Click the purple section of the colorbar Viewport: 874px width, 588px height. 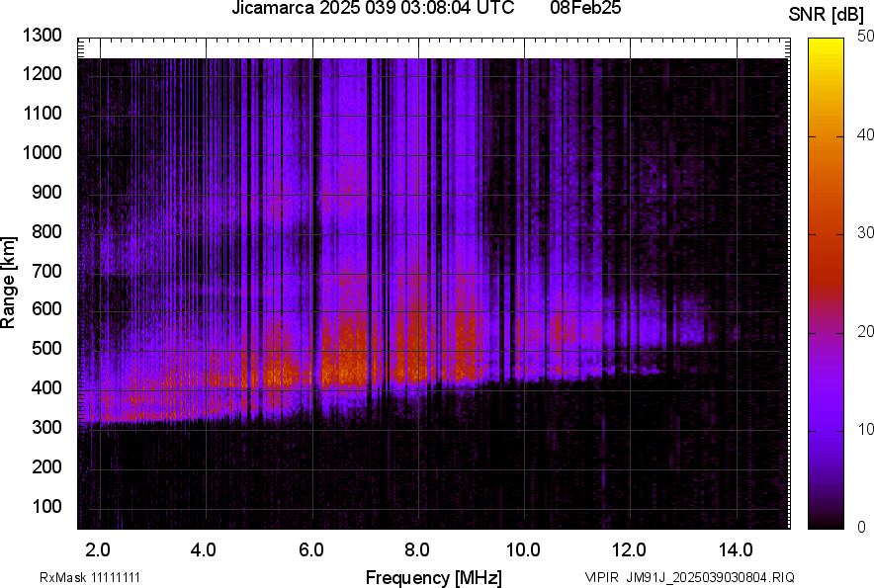pyautogui.click(x=827, y=425)
